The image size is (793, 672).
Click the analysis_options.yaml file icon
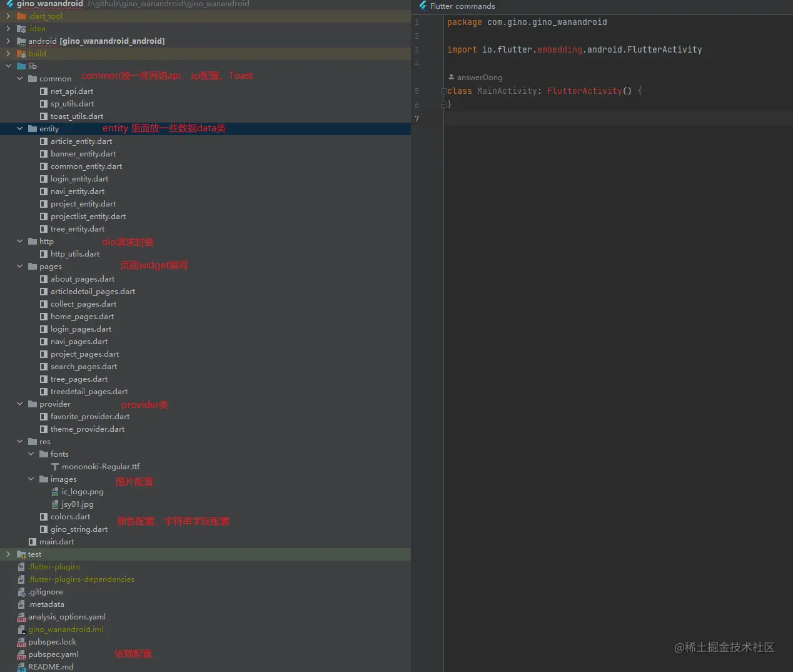click(21, 617)
